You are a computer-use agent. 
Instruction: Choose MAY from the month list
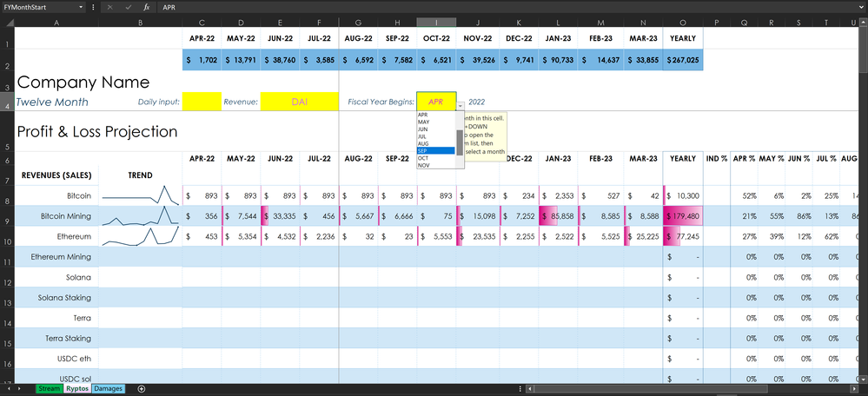pos(435,122)
